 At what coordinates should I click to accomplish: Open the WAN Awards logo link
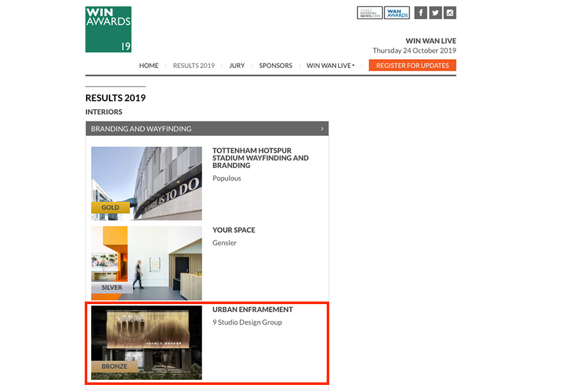coord(397,13)
